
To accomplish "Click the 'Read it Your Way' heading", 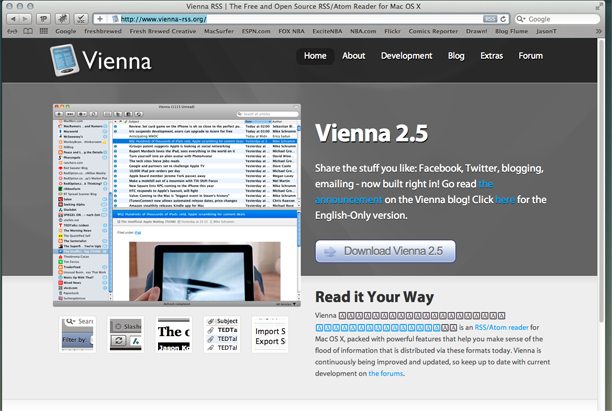I will 374,297.
